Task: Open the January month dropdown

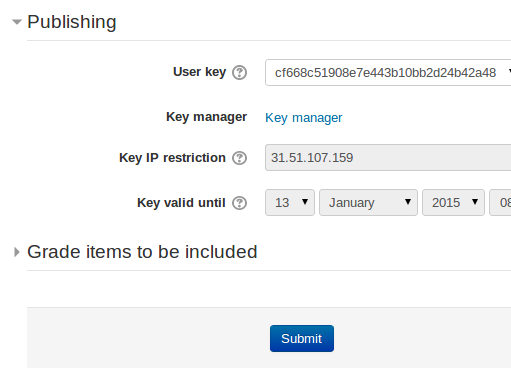Action: [x=368, y=203]
